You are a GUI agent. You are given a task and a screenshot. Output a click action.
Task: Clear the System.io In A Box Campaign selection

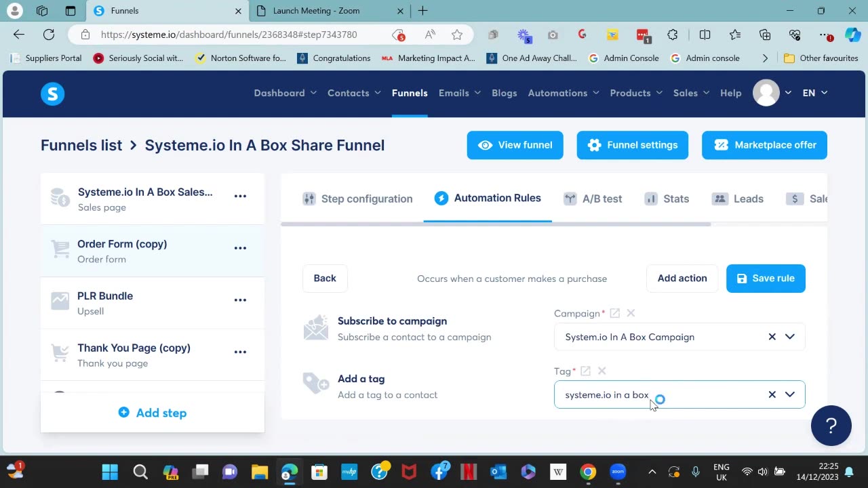point(772,337)
